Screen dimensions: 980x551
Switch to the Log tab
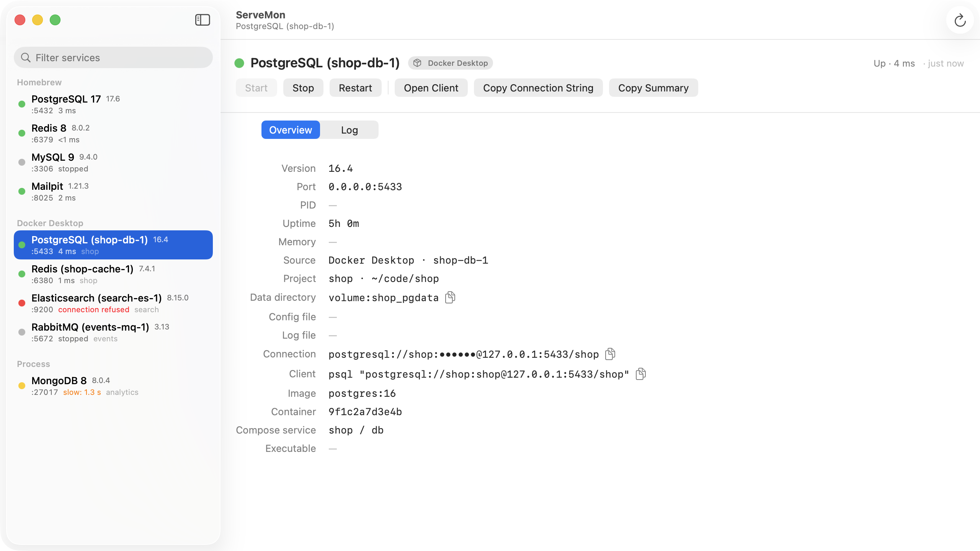click(350, 130)
